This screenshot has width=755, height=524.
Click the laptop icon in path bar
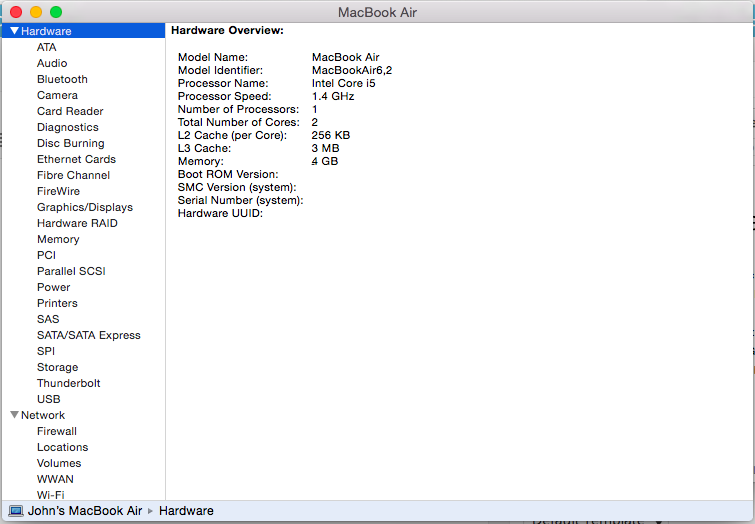16,511
